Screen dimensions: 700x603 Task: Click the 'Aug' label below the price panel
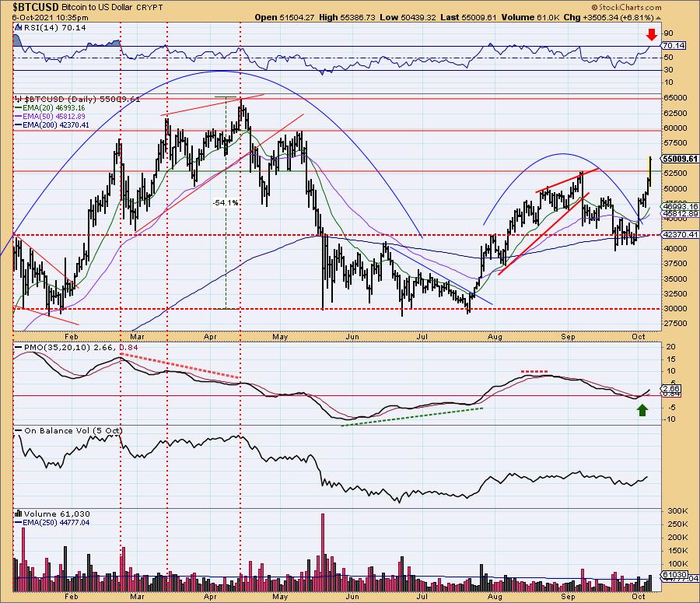point(495,336)
